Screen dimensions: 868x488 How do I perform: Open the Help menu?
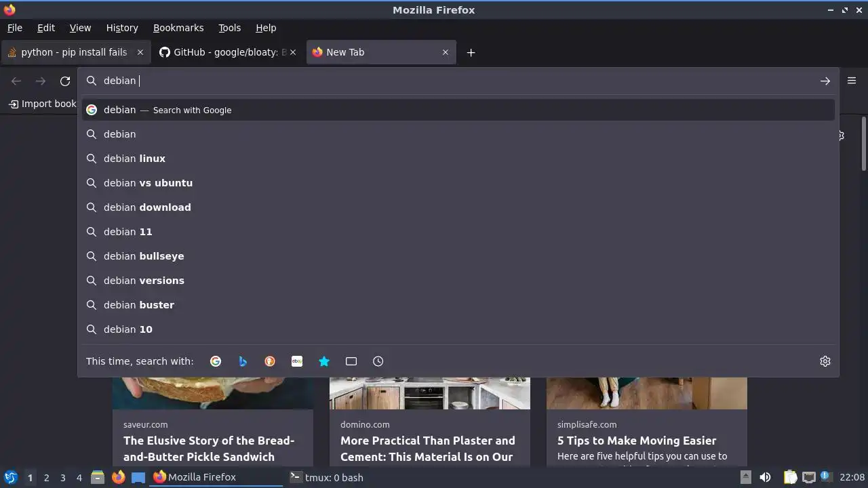pos(266,28)
